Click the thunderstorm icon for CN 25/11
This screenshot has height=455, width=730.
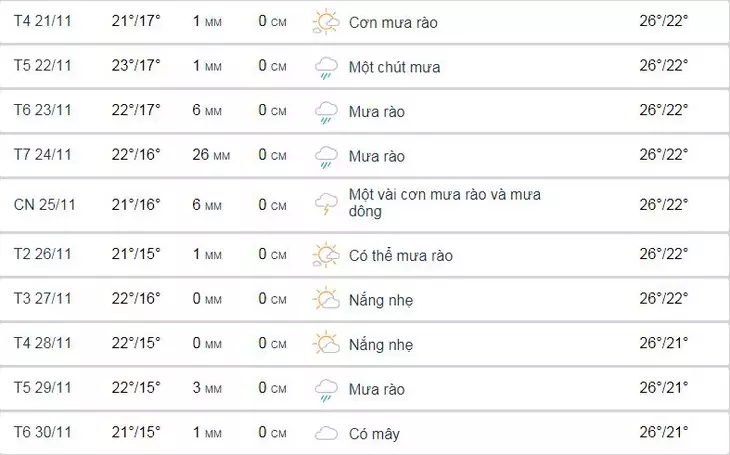[x=326, y=204]
